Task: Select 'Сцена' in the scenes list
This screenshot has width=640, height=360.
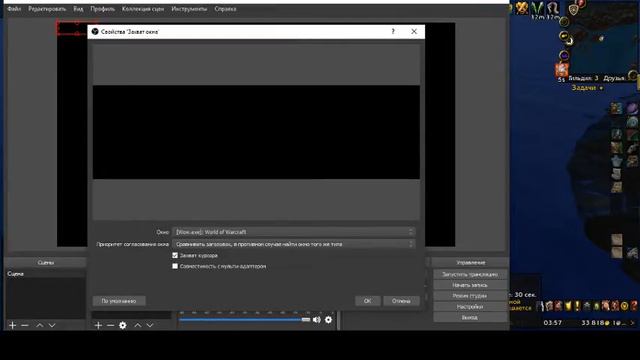Action: [46, 274]
